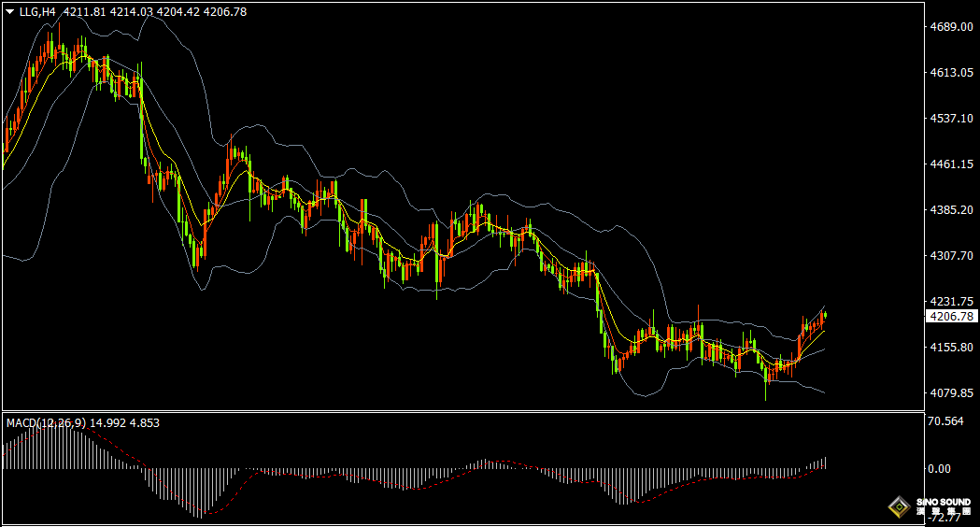
Task: Click the OHLC values 4211.81 4214.03 4204.42 4206.78
Action: click(154, 12)
